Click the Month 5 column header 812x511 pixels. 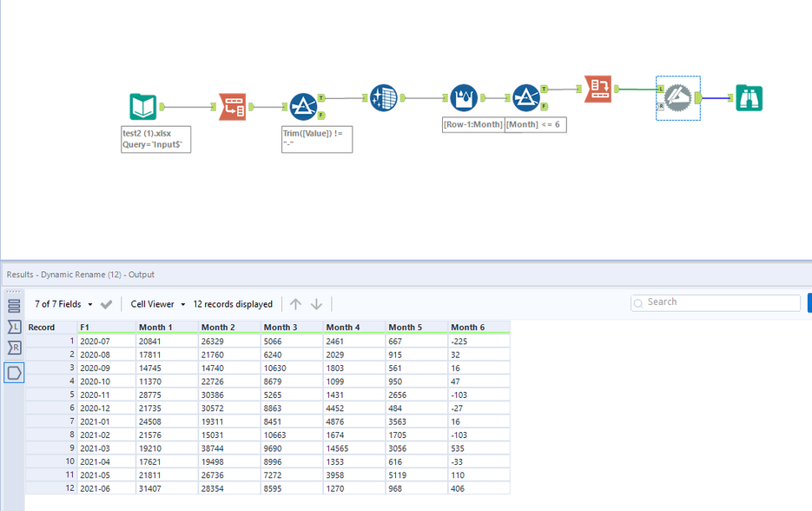click(x=417, y=327)
